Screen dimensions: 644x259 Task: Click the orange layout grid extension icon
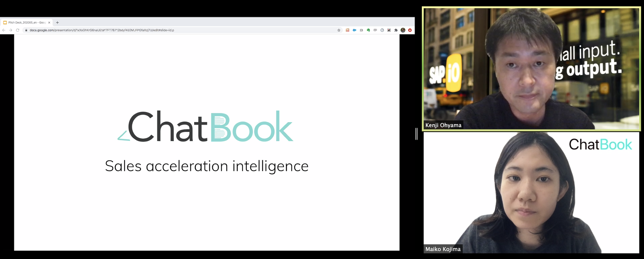point(348,30)
